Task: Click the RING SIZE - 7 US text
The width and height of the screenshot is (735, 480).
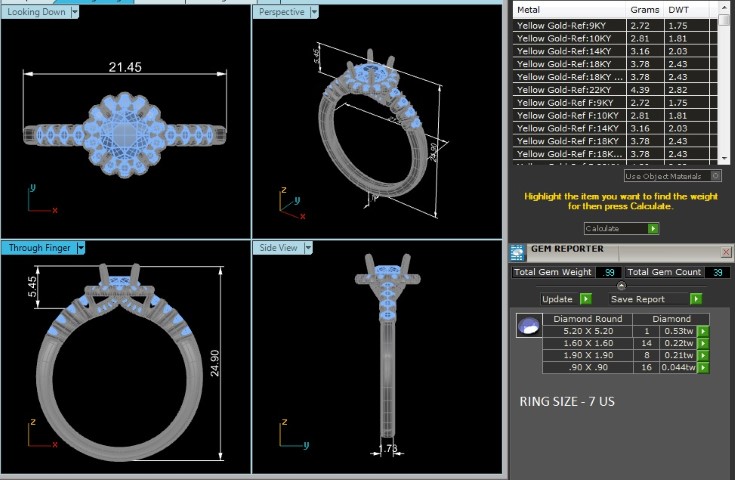Action: (x=567, y=402)
